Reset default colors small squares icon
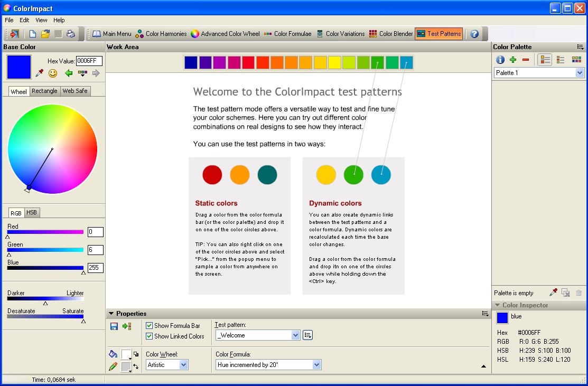 pos(136,354)
